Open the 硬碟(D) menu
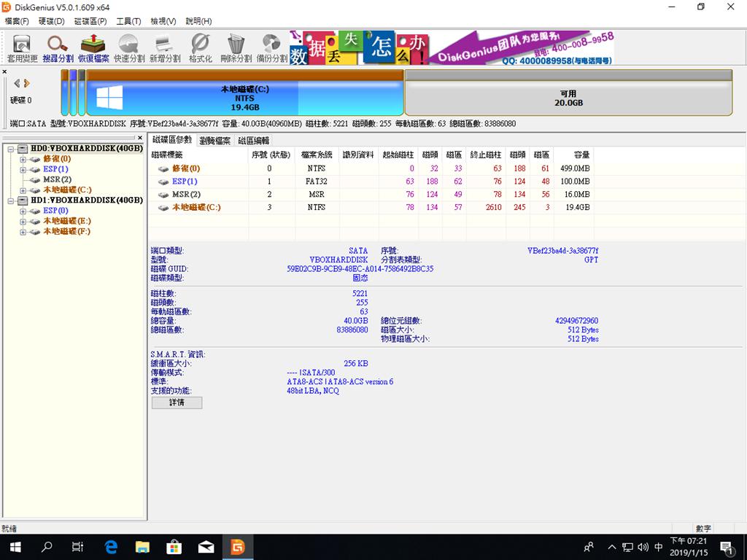747x560 pixels. (x=52, y=21)
